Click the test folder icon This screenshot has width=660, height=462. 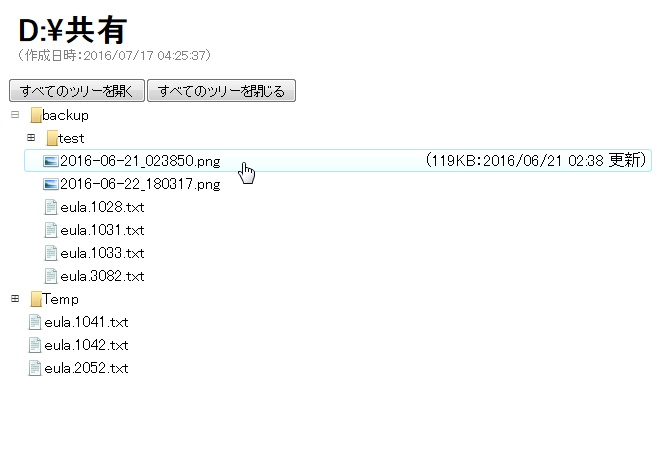coord(52,138)
